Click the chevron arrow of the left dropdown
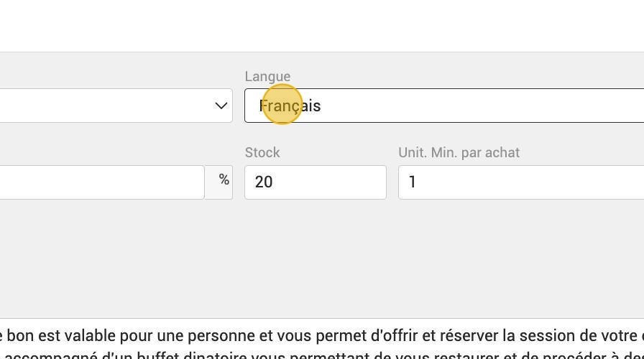This screenshot has width=644, height=359. [221, 106]
